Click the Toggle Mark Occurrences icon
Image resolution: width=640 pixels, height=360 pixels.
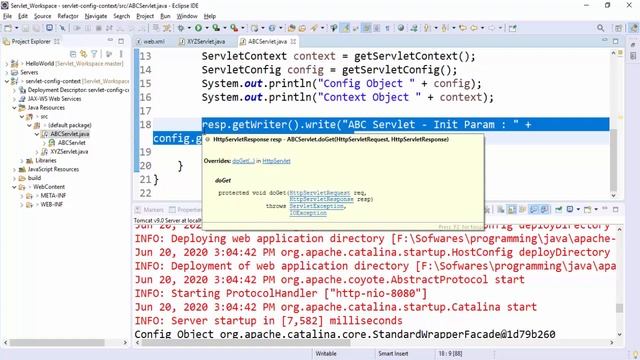[x=345, y=28]
